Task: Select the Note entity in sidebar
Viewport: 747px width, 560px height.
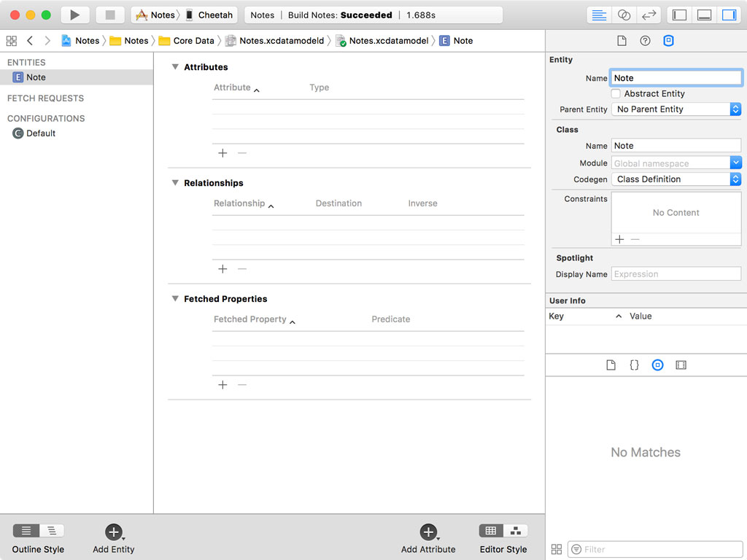Action: [36, 77]
